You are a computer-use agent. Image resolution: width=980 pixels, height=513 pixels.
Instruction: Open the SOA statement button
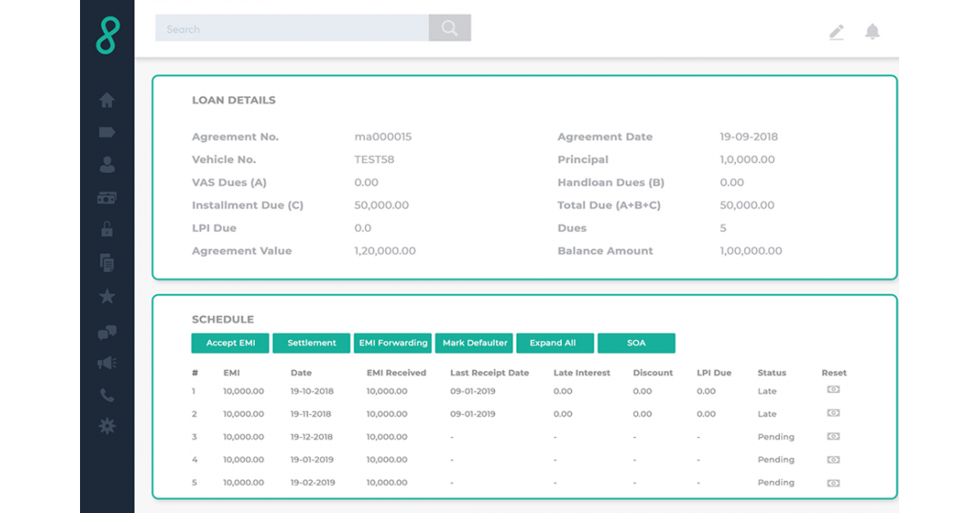click(x=636, y=343)
